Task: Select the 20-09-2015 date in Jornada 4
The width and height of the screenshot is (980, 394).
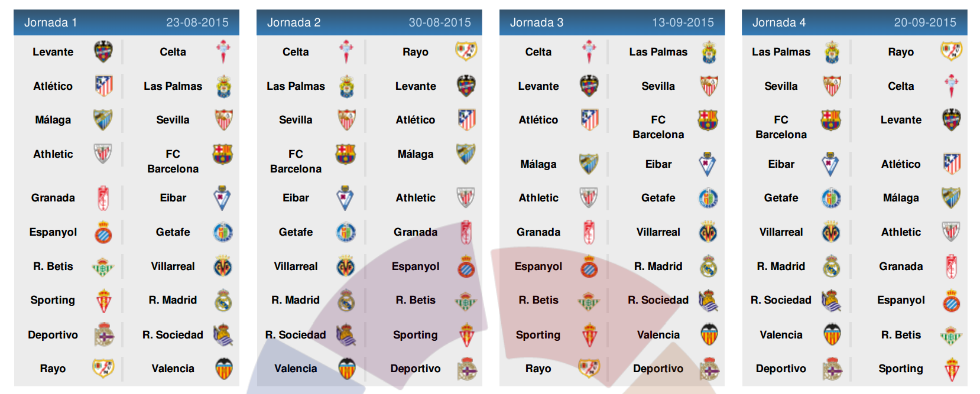Action: pyautogui.click(x=925, y=22)
